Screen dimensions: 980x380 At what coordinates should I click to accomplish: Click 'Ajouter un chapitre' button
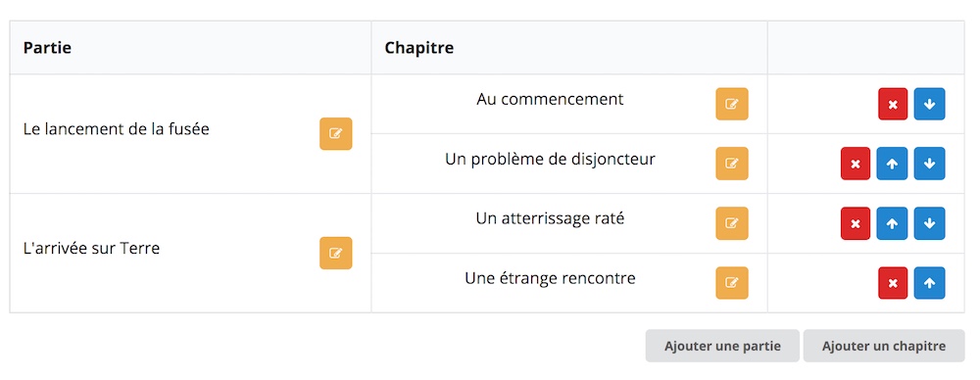point(884,346)
